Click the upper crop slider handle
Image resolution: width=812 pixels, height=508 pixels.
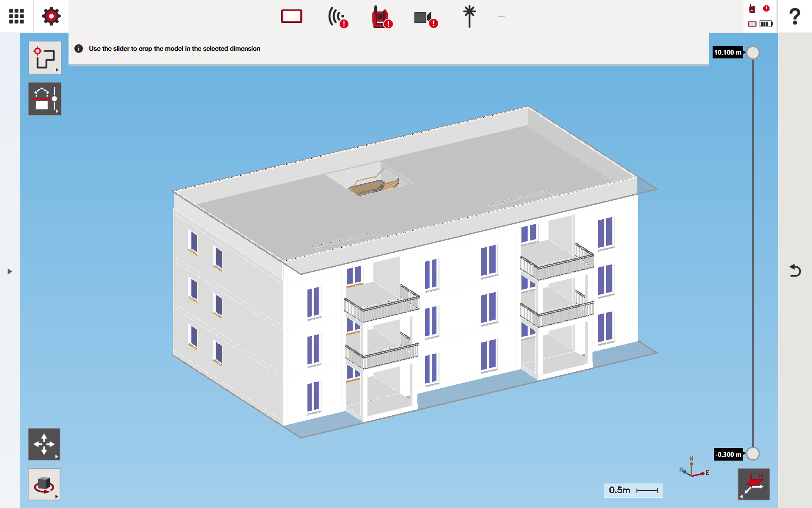coord(753,53)
